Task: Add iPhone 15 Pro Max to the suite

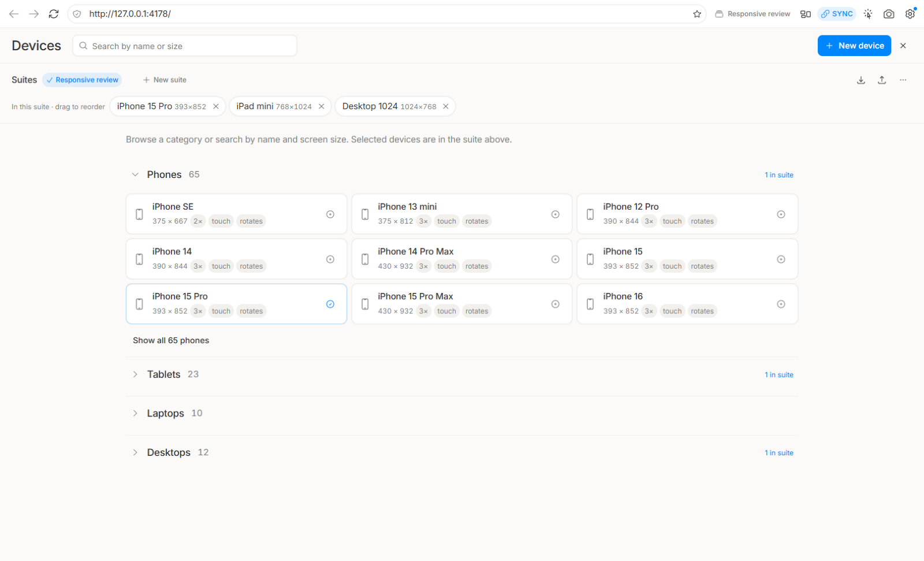Action: coord(556,304)
